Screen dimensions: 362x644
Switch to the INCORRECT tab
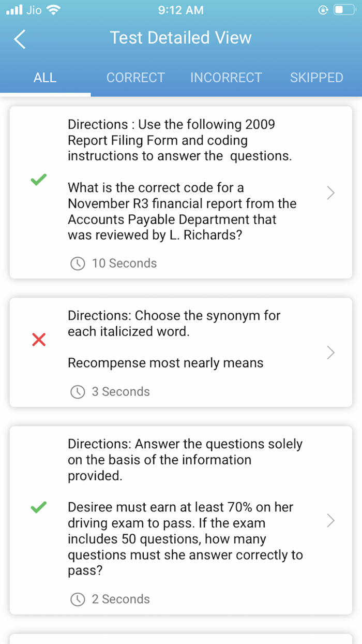(x=226, y=77)
